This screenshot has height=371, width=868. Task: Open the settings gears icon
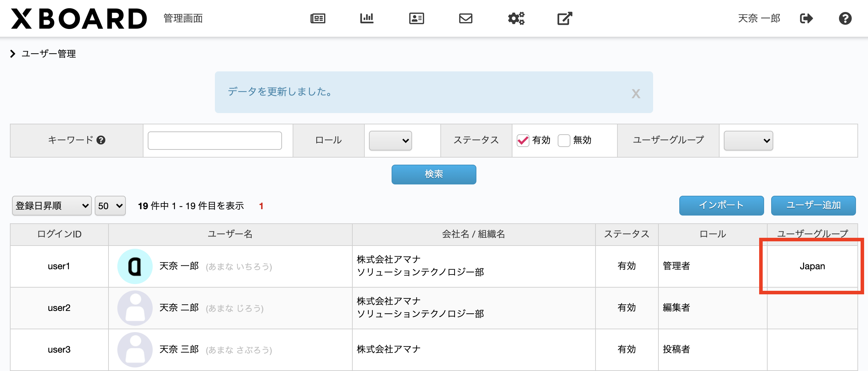coord(516,18)
